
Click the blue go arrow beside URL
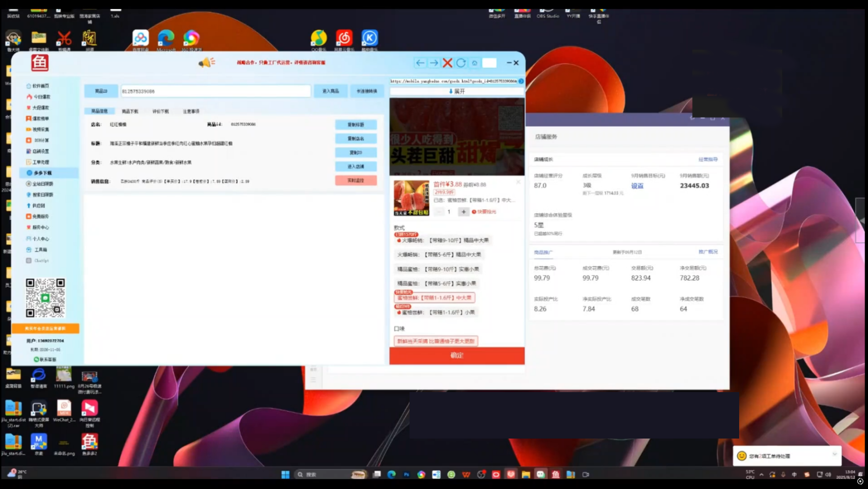(521, 81)
